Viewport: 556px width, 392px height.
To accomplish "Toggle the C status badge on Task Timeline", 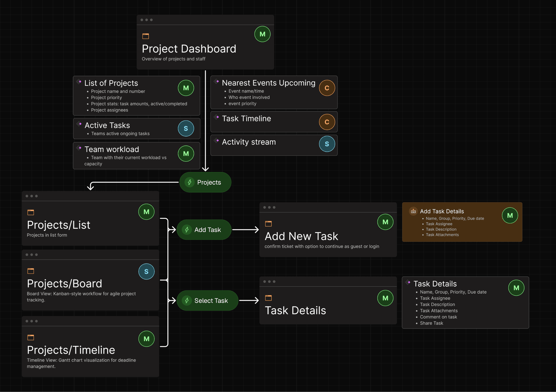I will (327, 122).
